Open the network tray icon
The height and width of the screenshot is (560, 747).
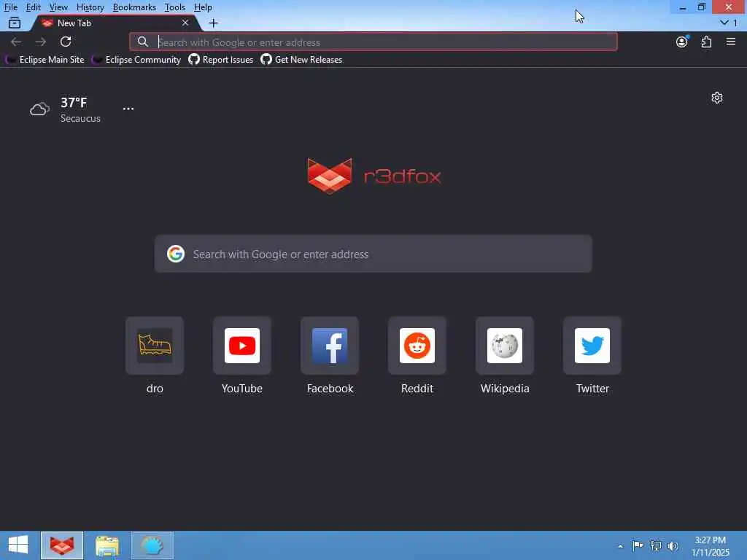656,546
